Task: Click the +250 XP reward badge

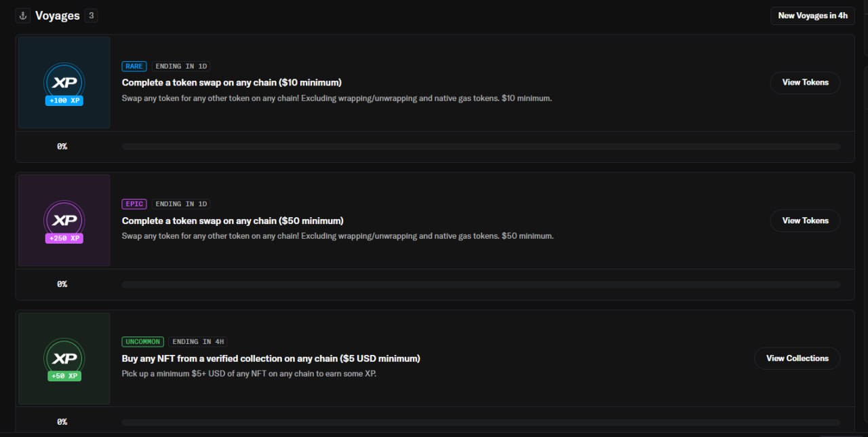Action: 64,238
